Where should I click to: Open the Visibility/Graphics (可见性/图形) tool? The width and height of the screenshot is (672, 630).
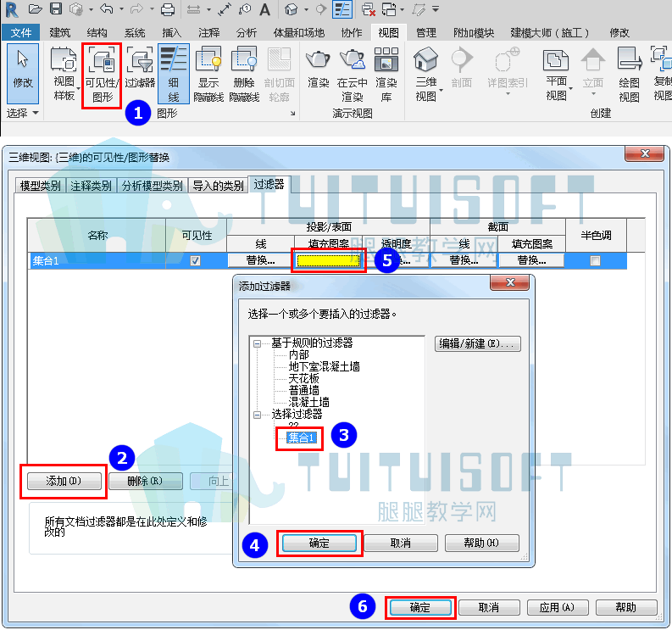pos(102,75)
